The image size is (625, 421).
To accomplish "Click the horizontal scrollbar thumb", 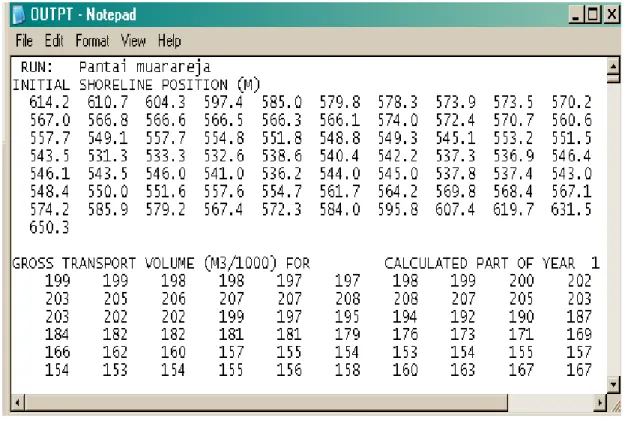I will pos(266,402).
